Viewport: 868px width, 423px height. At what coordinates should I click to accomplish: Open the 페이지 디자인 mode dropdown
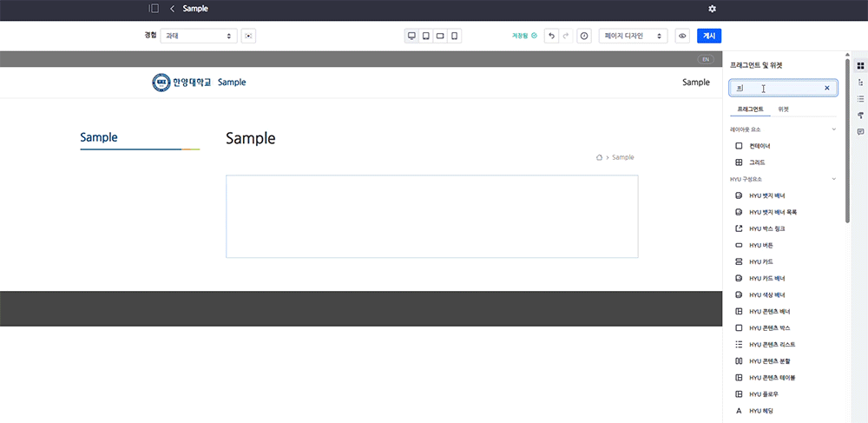click(x=633, y=36)
